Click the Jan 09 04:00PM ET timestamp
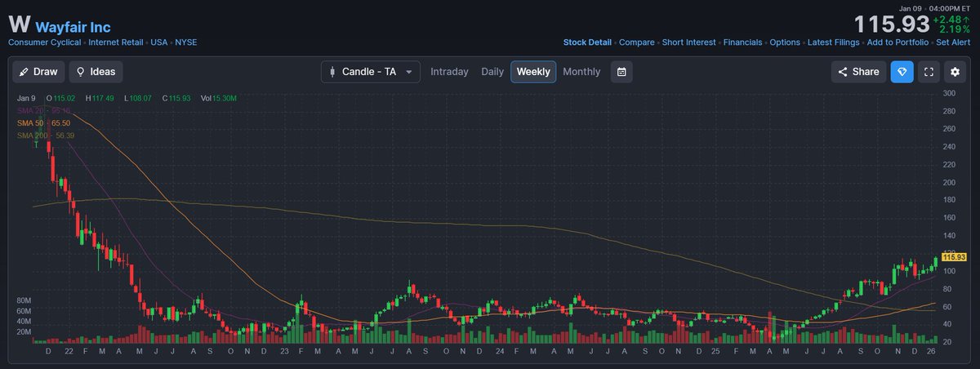This screenshot has width=980, height=369. (x=935, y=8)
